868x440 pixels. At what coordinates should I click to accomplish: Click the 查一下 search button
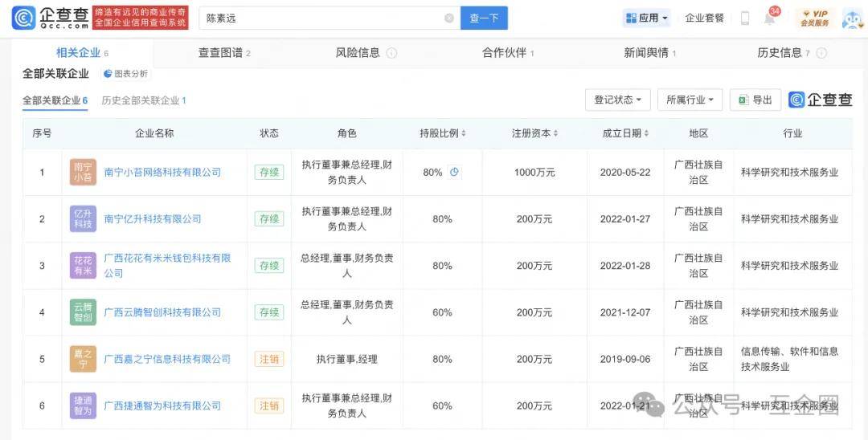point(484,18)
